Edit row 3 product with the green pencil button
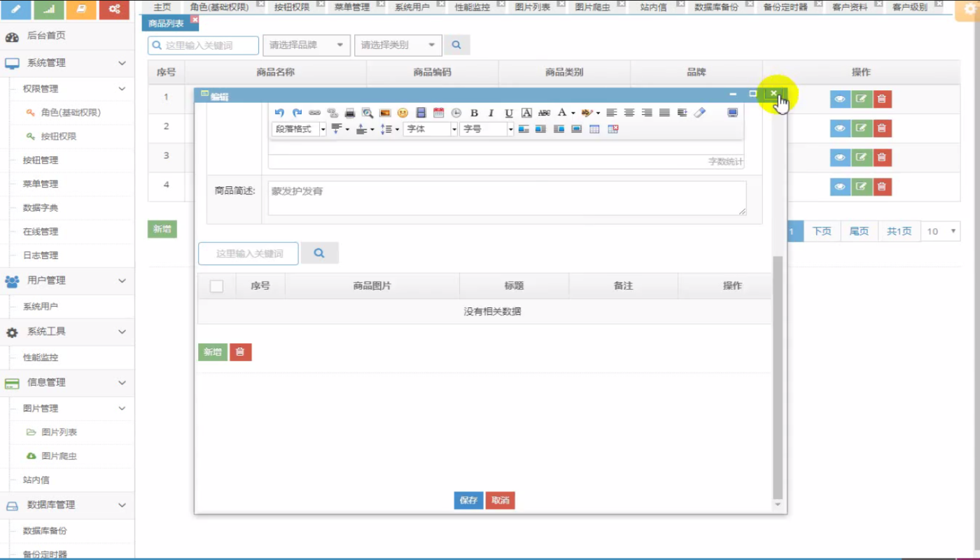The image size is (980, 560). [861, 157]
